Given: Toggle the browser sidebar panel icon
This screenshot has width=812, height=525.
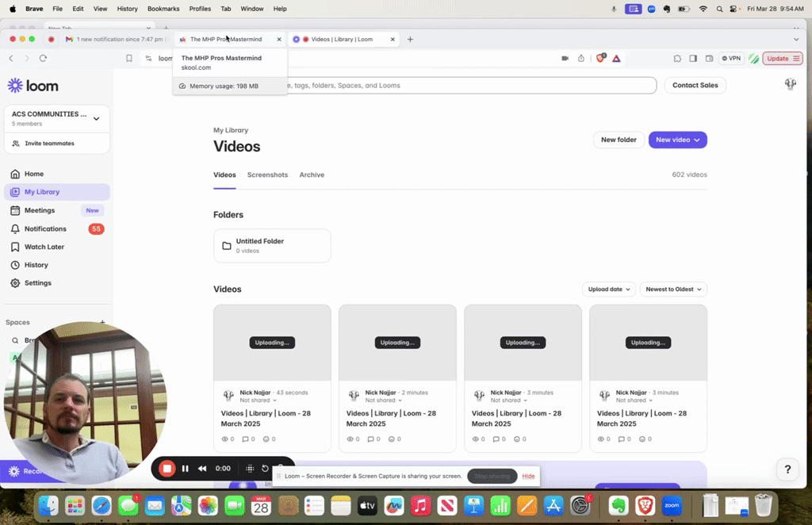Looking at the screenshot, I should [x=693, y=59].
